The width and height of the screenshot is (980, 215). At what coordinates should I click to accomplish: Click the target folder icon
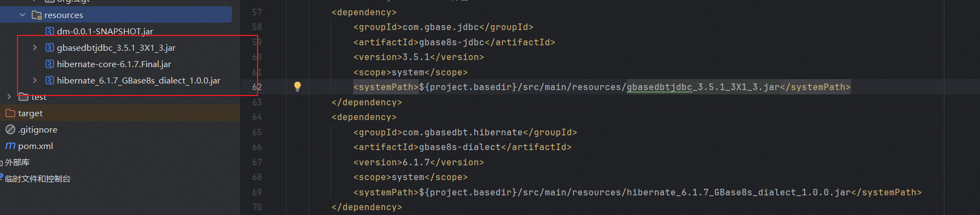pyautogui.click(x=10, y=113)
